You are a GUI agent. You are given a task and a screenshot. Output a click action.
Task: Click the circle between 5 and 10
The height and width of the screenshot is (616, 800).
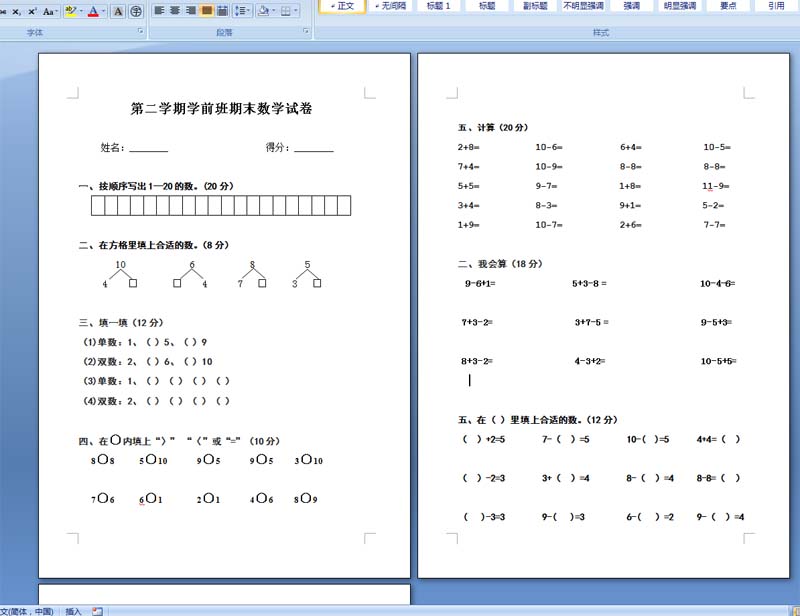151,459
